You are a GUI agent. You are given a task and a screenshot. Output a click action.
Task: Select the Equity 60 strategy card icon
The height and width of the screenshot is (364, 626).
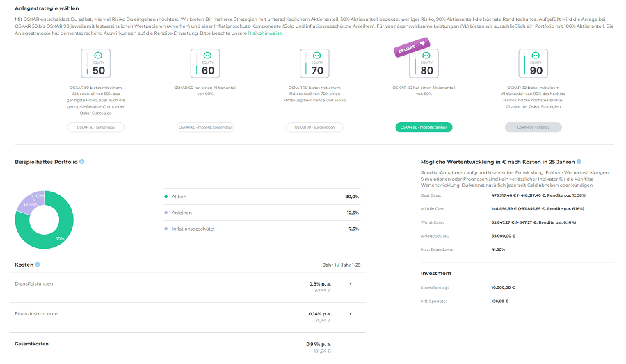[x=205, y=63]
